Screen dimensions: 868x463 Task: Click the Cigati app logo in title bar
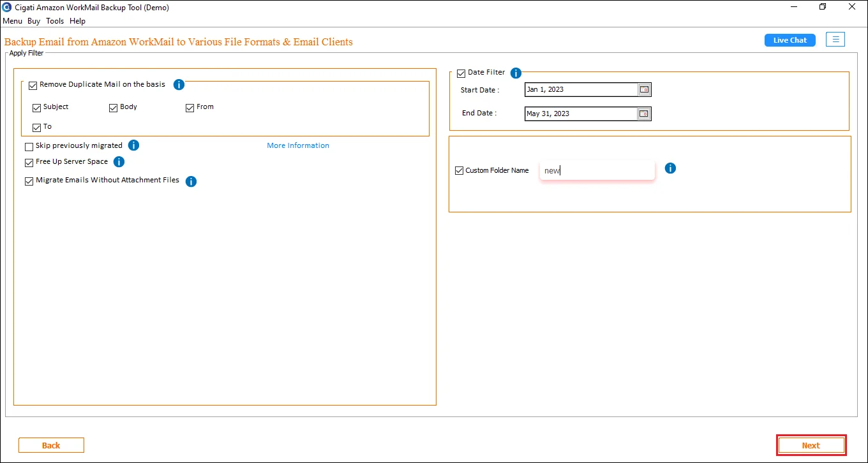[x=7, y=8]
